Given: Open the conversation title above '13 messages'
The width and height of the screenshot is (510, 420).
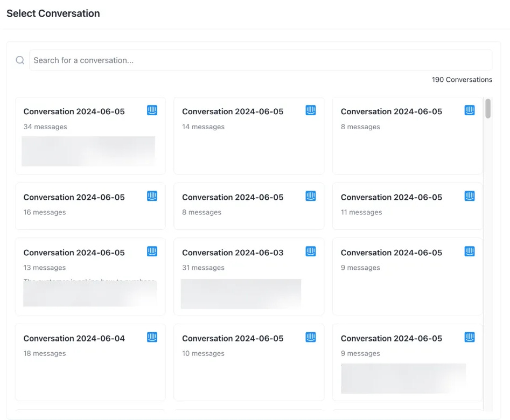Looking at the screenshot, I should coord(74,253).
